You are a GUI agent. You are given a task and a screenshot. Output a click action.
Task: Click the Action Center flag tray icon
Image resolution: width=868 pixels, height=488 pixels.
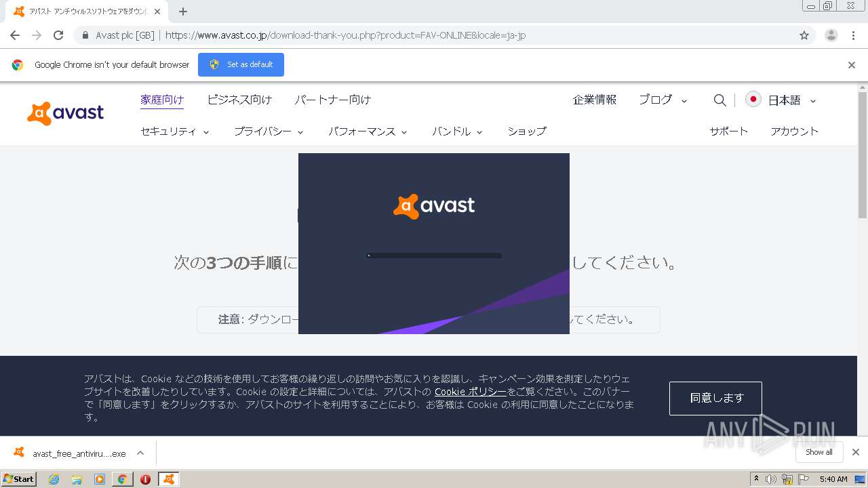[x=804, y=479]
